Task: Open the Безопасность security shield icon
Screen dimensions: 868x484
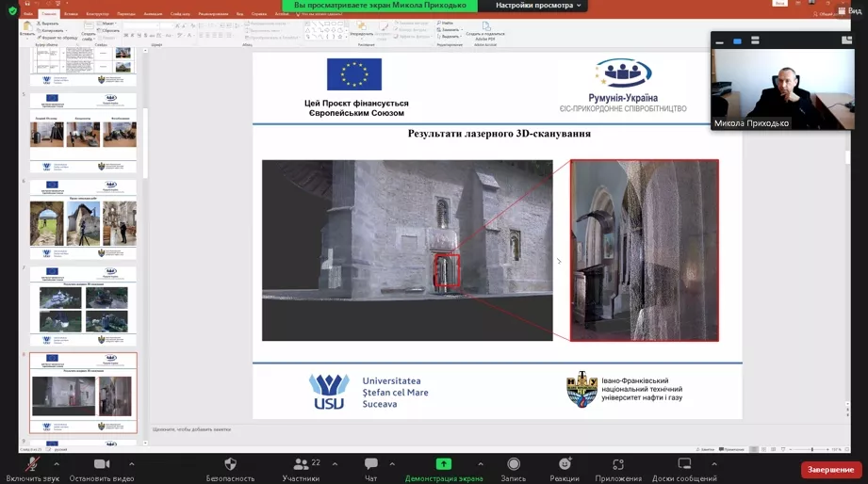Action: pyautogui.click(x=230, y=464)
